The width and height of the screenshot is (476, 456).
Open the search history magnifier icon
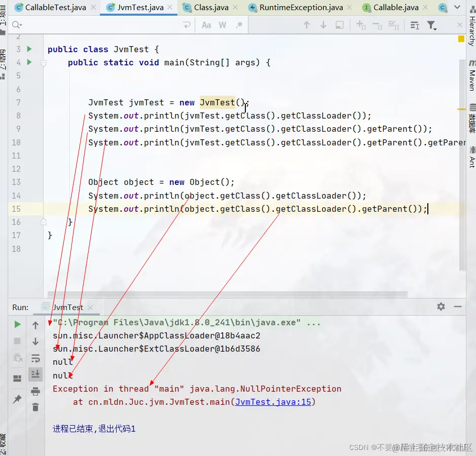pyautogui.click(x=17, y=25)
